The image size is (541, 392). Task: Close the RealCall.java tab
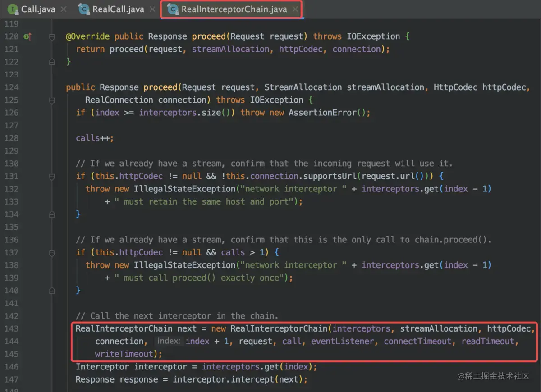(151, 9)
